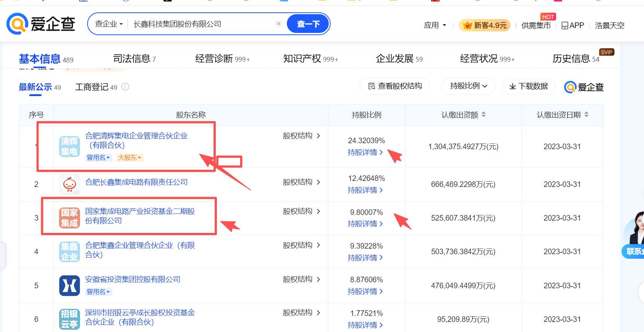
Task: Switch to 经营状况 tab
Action: [488, 59]
